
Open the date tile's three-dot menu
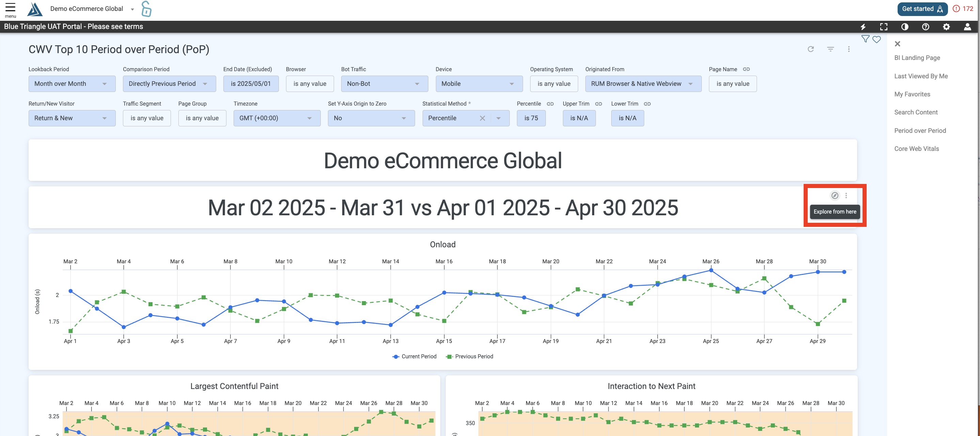point(846,196)
